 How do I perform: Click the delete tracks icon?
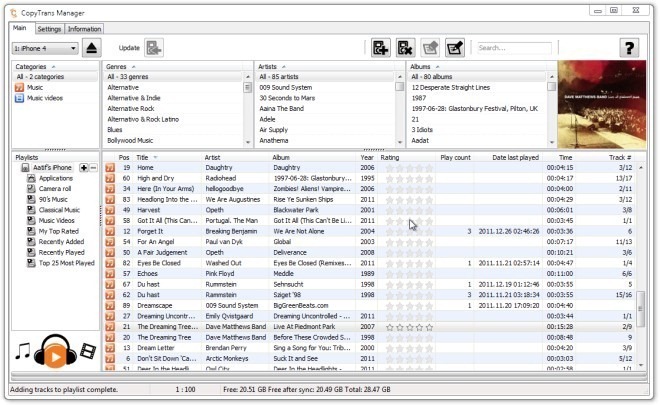click(405, 48)
